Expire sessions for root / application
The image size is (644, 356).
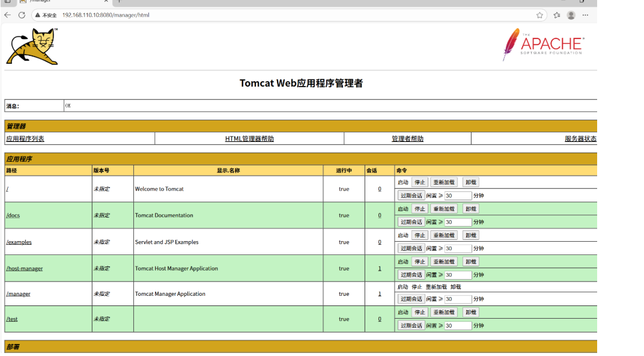(411, 195)
